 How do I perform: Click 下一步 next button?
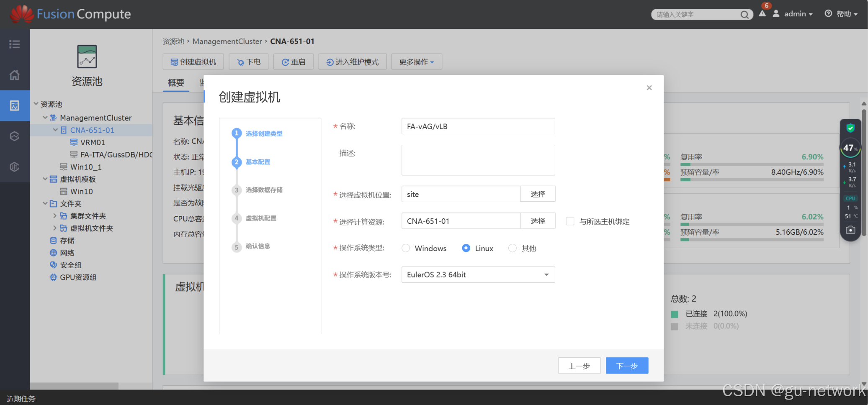(x=627, y=366)
